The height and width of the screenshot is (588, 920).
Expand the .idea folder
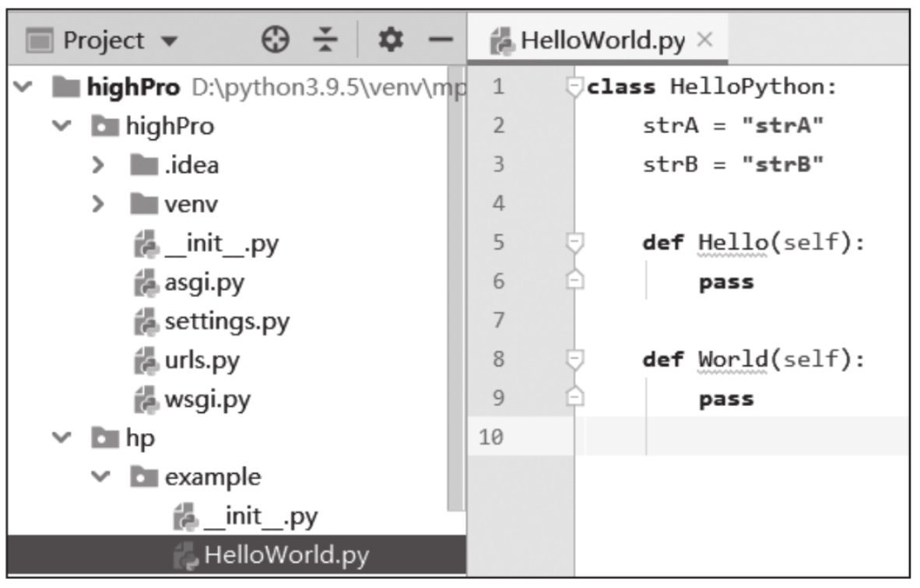point(98,165)
